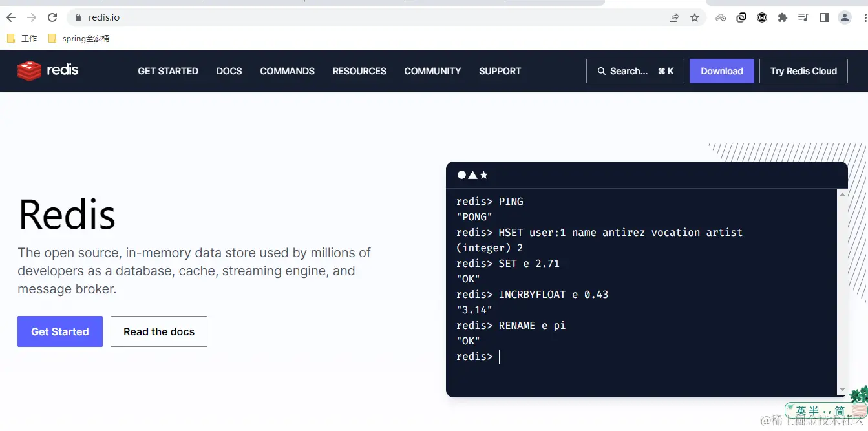
Task: Open the RESOURCES nav menu
Action: pyautogui.click(x=359, y=71)
